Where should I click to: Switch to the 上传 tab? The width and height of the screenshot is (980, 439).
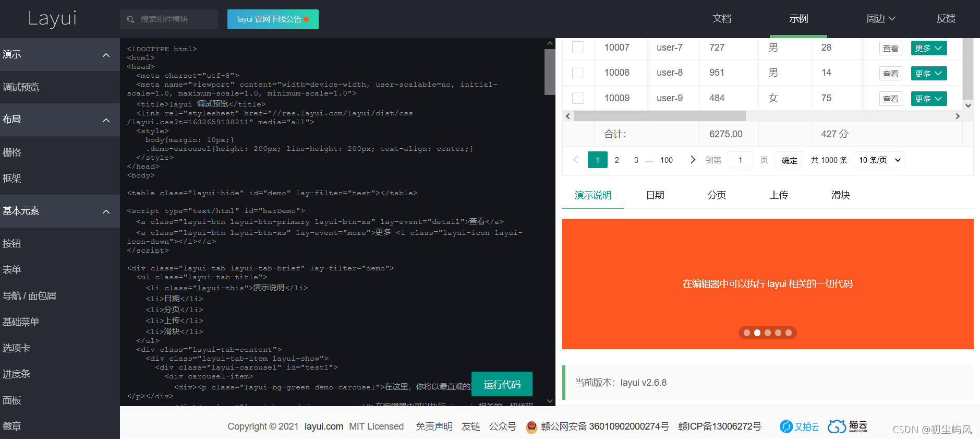point(779,195)
